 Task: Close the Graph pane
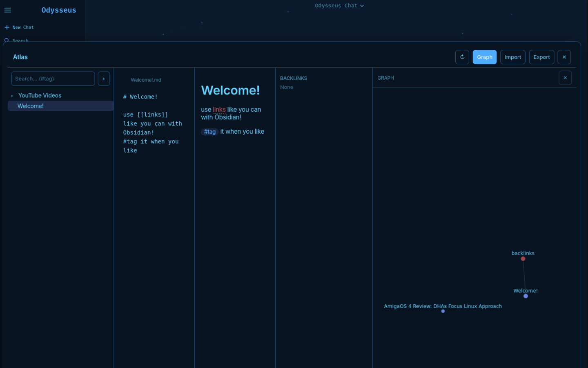coord(565,78)
